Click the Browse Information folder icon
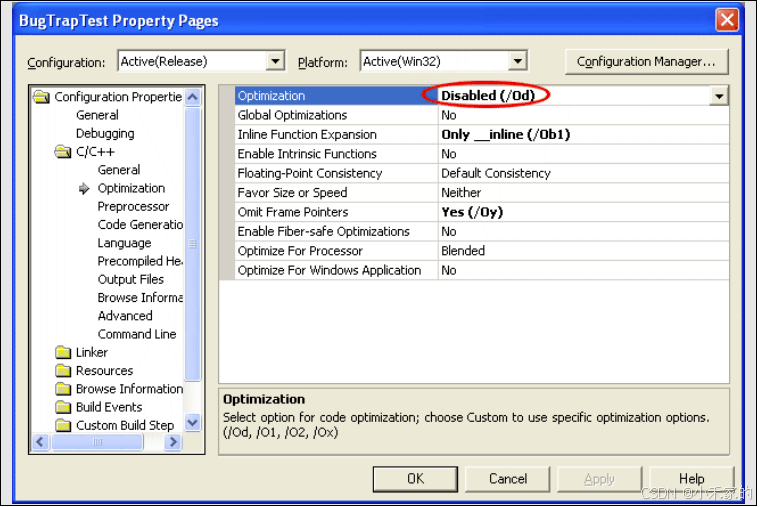Screen dimensions: 760x507 [x=63, y=389]
